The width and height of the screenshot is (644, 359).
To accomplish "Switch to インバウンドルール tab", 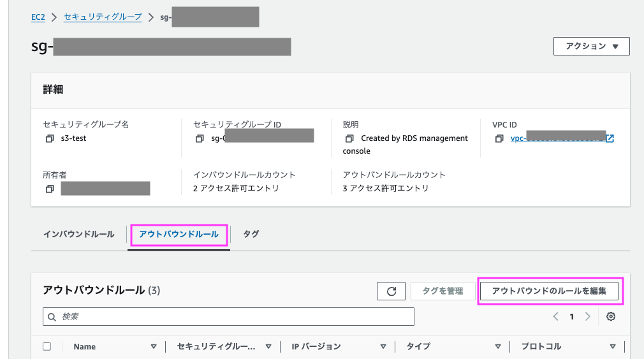I will [79, 234].
